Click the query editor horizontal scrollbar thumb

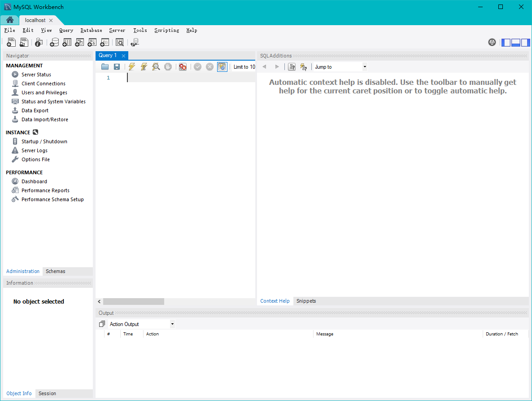click(134, 301)
